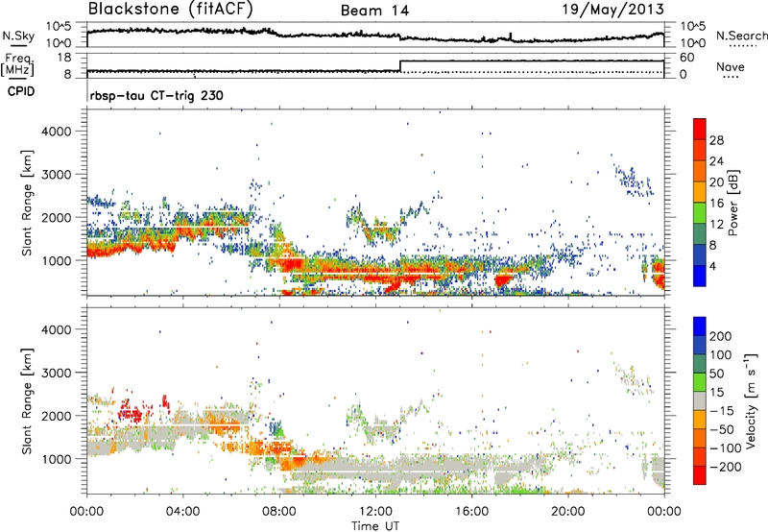The width and height of the screenshot is (768, 532).
Task: Pick the yellow-orange 16–20 dB power color segment
Action: pyautogui.click(x=700, y=191)
